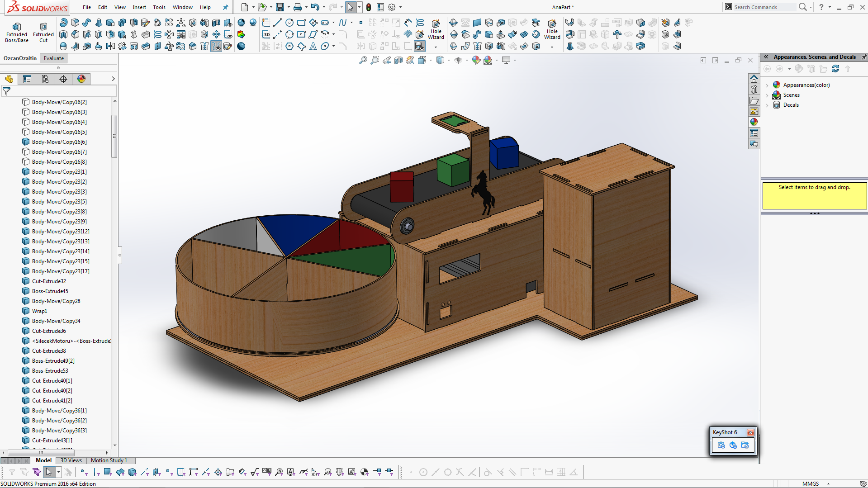The image size is (868, 488).
Task: Click the Extruded Boss/Base tool
Action: [17, 32]
